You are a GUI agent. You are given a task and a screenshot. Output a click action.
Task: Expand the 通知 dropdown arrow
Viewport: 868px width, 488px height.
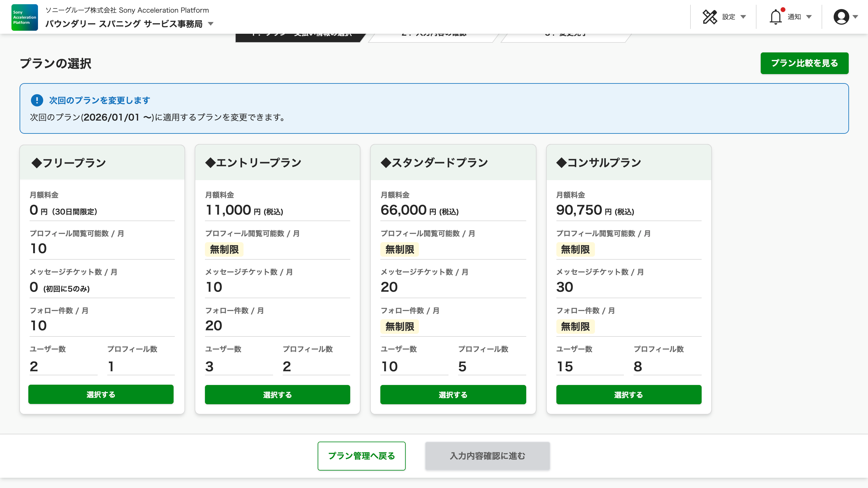pyautogui.click(x=809, y=17)
